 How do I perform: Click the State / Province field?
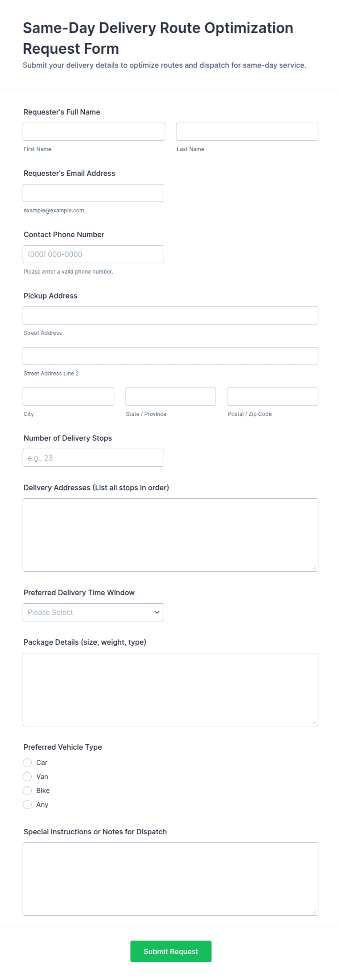[170, 396]
